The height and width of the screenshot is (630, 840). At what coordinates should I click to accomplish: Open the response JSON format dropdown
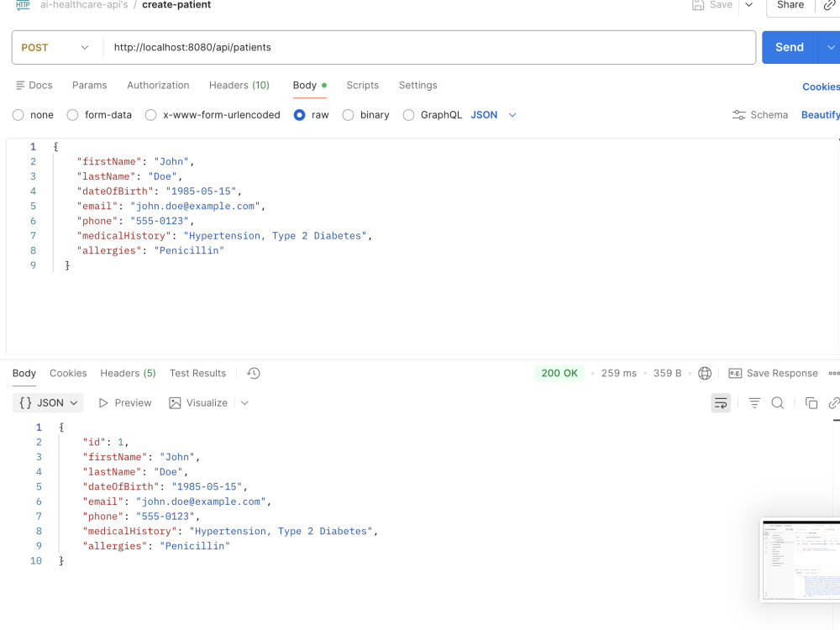[x=48, y=403]
